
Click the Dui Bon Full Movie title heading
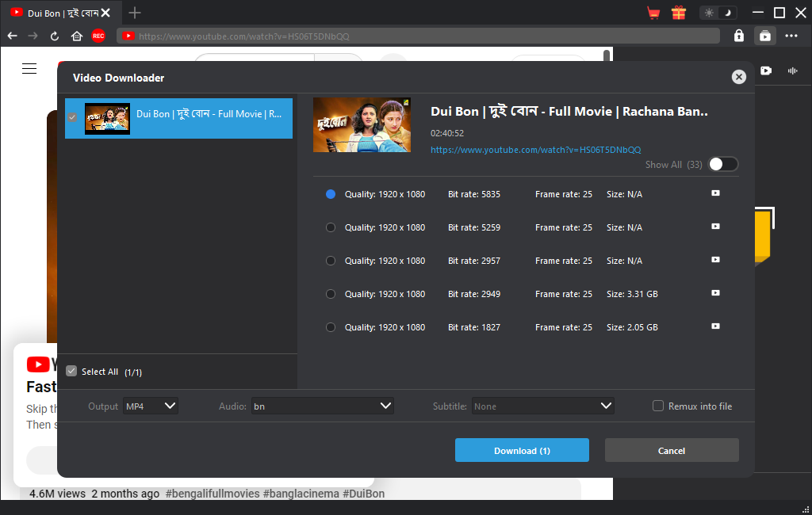pos(569,111)
